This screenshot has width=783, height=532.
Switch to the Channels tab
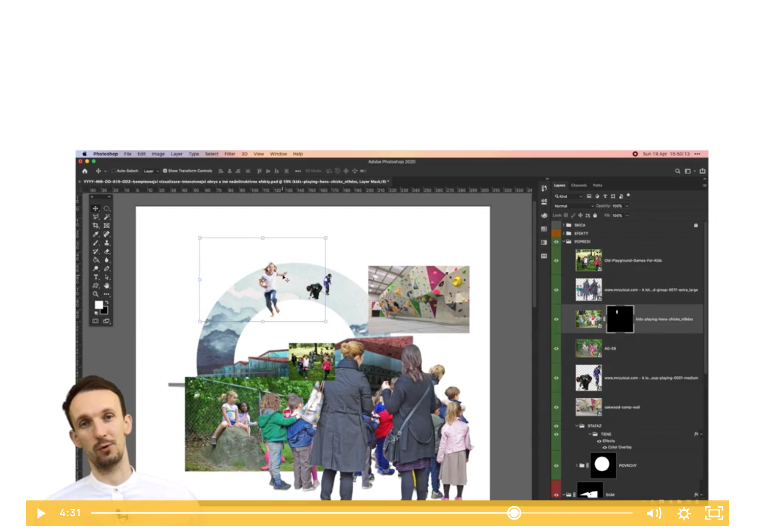coord(579,185)
